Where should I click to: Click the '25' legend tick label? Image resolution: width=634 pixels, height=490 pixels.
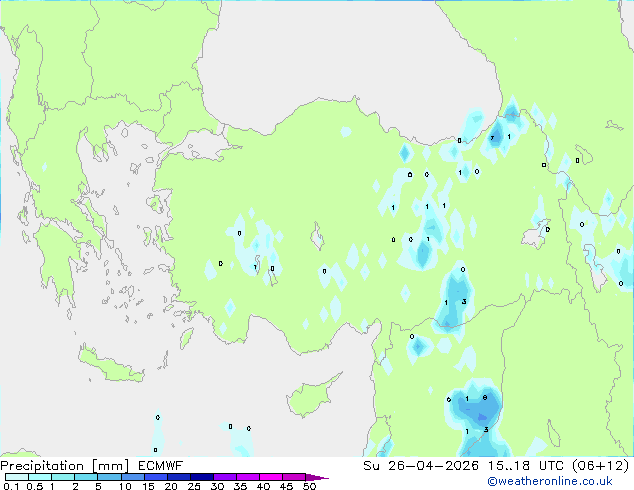coord(194,486)
